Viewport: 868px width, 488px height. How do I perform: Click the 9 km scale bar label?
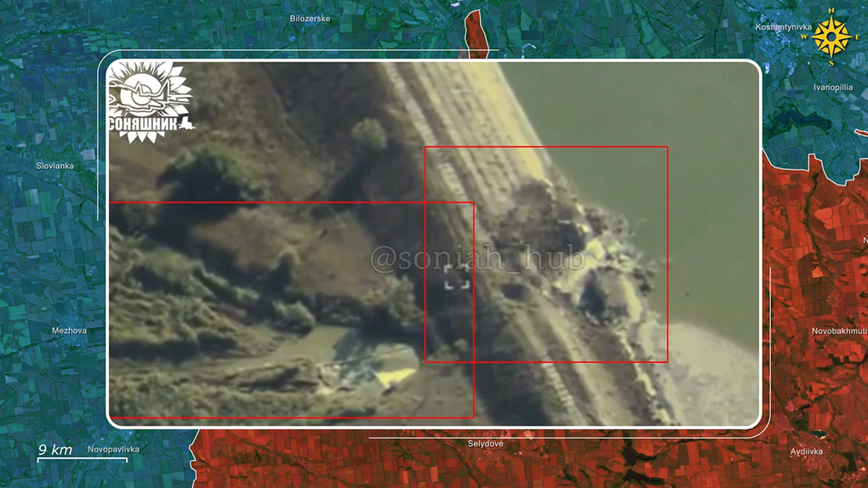tap(54, 449)
